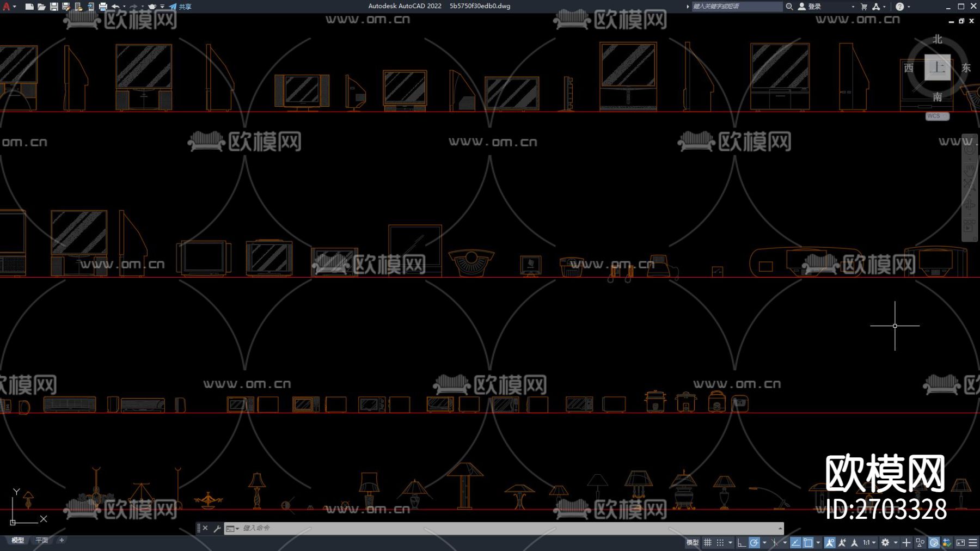Click the hardware acceleration icon in status bar
Viewport: 980px width, 551px height.
(934, 542)
